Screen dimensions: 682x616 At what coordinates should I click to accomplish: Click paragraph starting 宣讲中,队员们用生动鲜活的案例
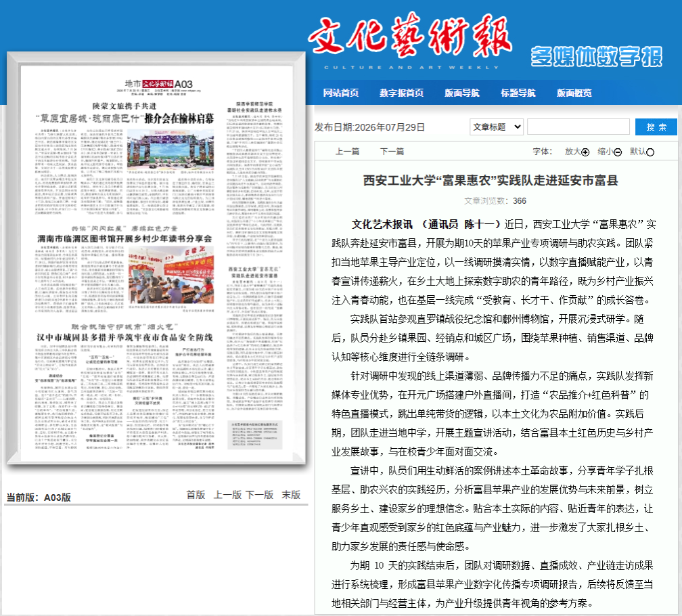493,508
